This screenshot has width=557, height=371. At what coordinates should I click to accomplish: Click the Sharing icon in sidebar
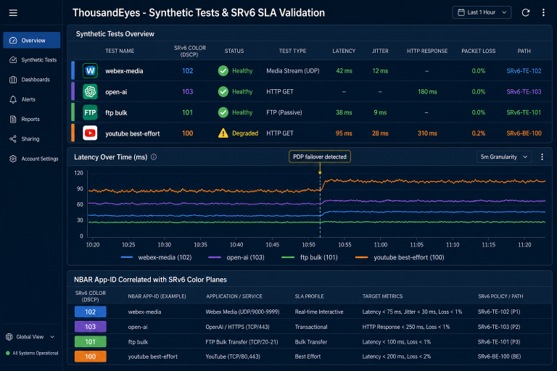pyautogui.click(x=13, y=139)
